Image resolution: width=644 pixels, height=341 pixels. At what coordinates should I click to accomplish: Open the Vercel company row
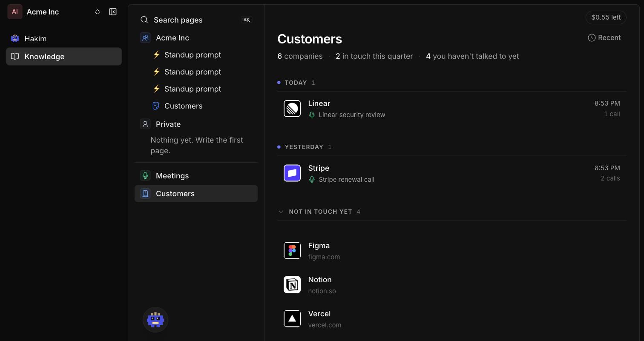tap(451, 319)
